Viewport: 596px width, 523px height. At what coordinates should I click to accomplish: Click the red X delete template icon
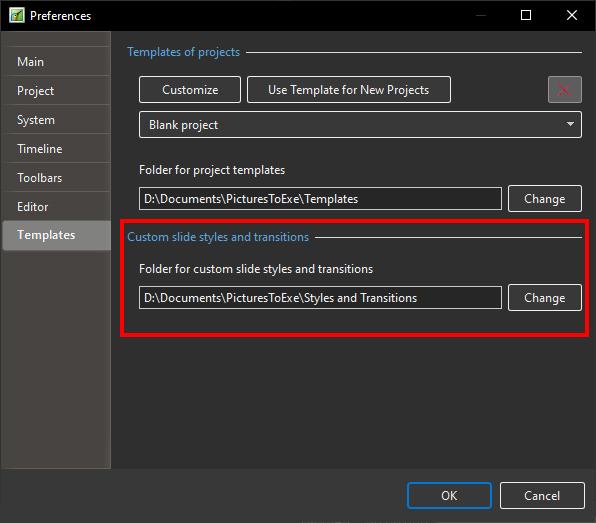coord(564,90)
